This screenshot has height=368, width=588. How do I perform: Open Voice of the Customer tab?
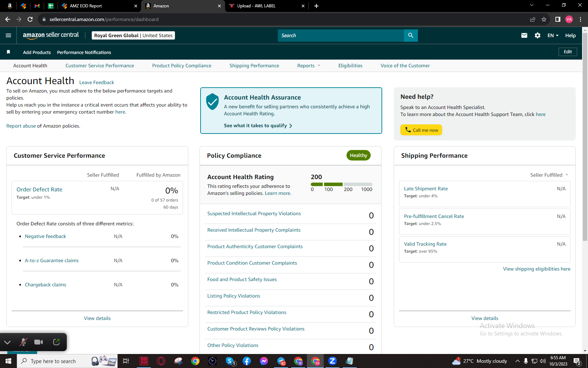[x=405, y=66]
